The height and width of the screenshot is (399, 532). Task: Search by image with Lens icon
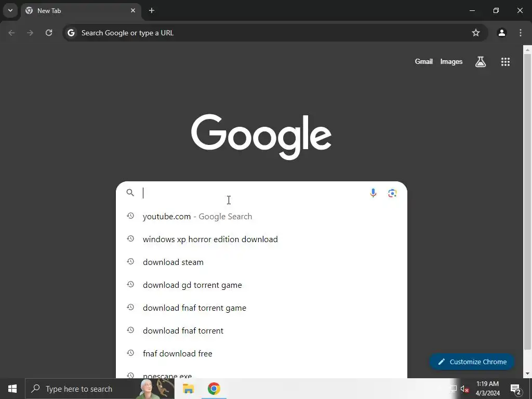tap(392, 193)
